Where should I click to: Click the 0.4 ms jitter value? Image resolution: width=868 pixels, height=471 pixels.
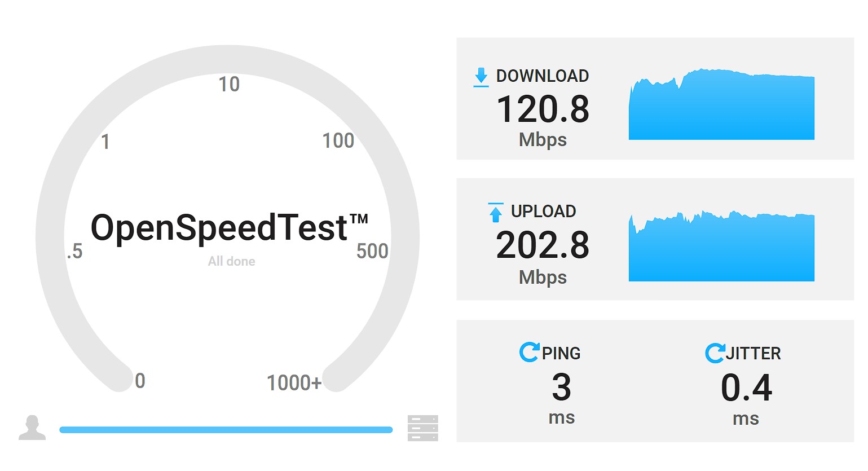click(746, 388)
